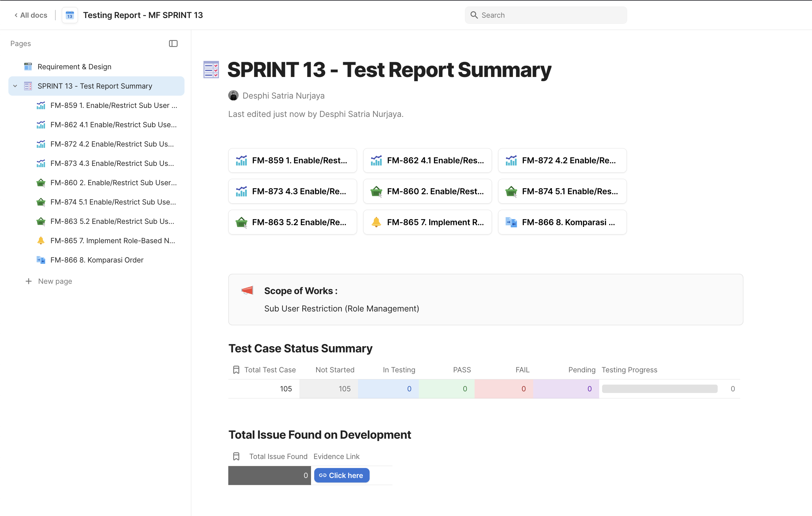Toggle the sidebar panel collapse icon
This screenshot has width=812, height=516.
pos(173,43)
